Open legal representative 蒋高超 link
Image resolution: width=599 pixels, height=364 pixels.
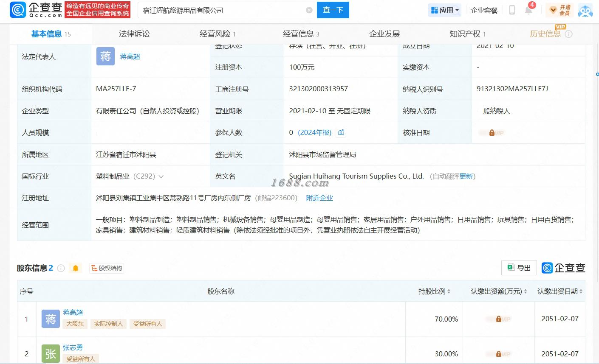130,56
